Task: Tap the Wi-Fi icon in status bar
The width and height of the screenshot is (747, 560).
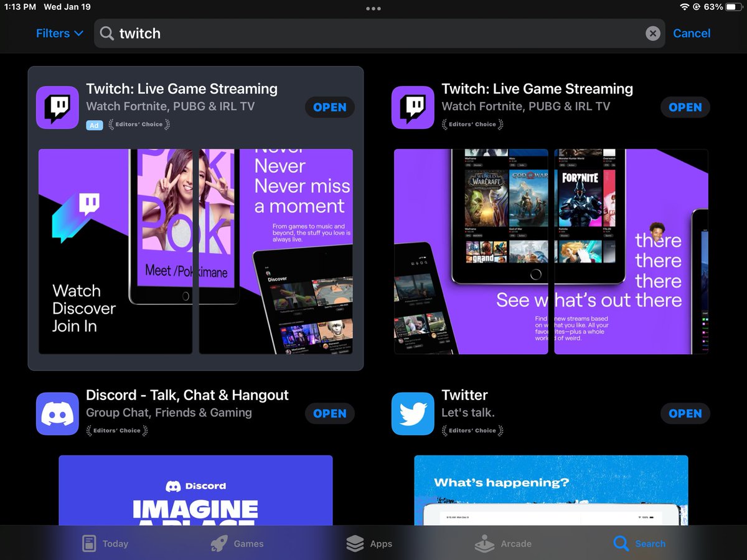Action: (685, 7)
